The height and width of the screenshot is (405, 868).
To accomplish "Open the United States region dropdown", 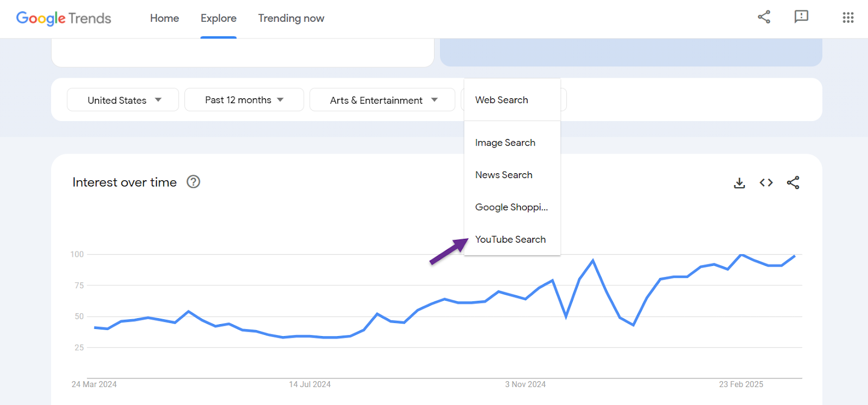I will (123, 100).
